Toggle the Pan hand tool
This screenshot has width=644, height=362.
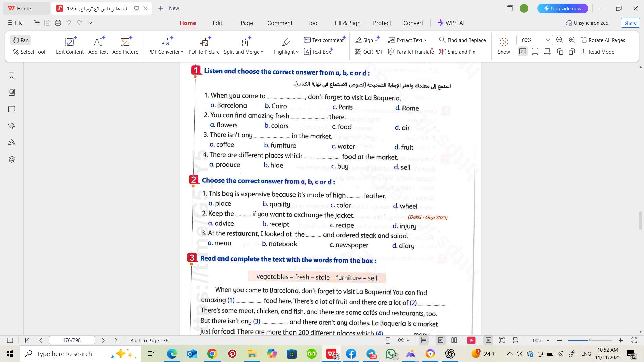click(20, 40)
